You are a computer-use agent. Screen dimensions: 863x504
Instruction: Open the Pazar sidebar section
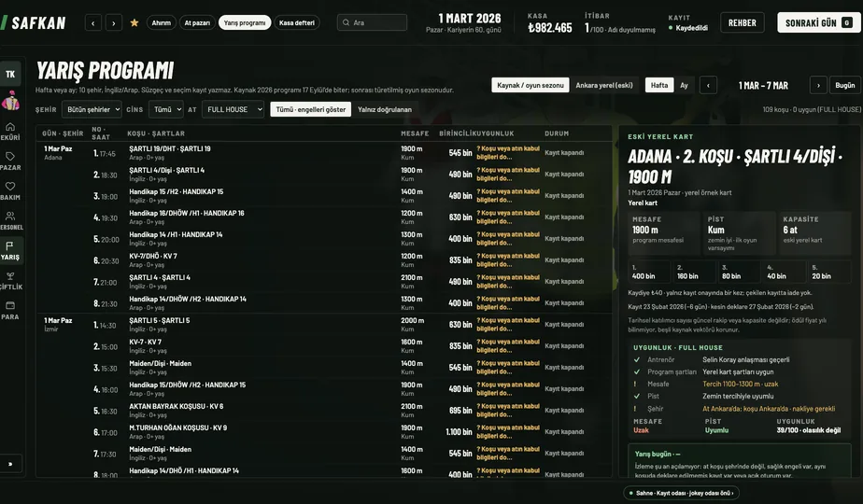10,161
